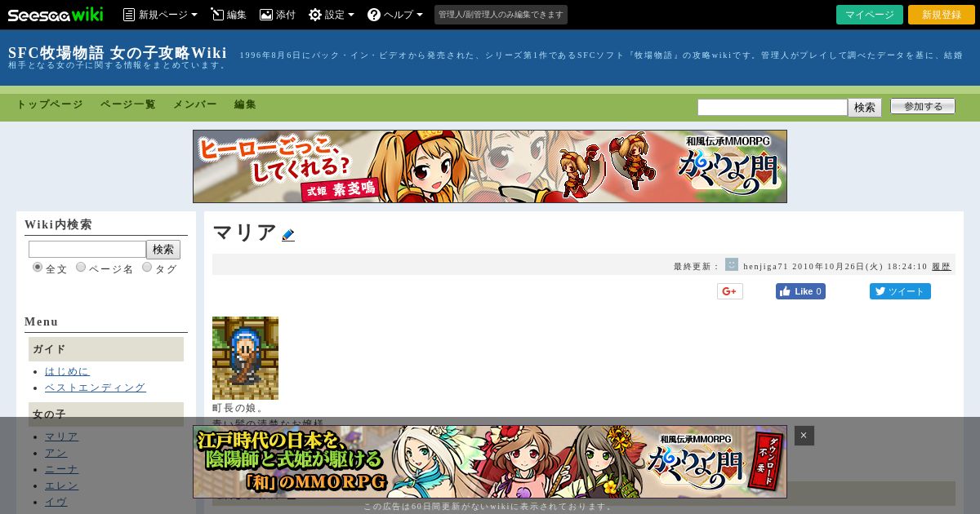Select the ページ名 radio button
Image resolution: width=980 pixels, height=514 pixels.
[x=81, y=267]
